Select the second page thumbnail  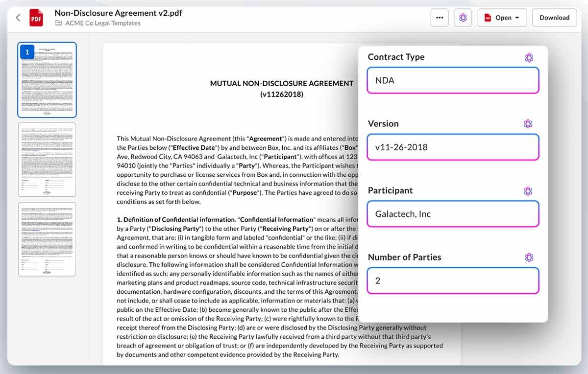point(47,160)
